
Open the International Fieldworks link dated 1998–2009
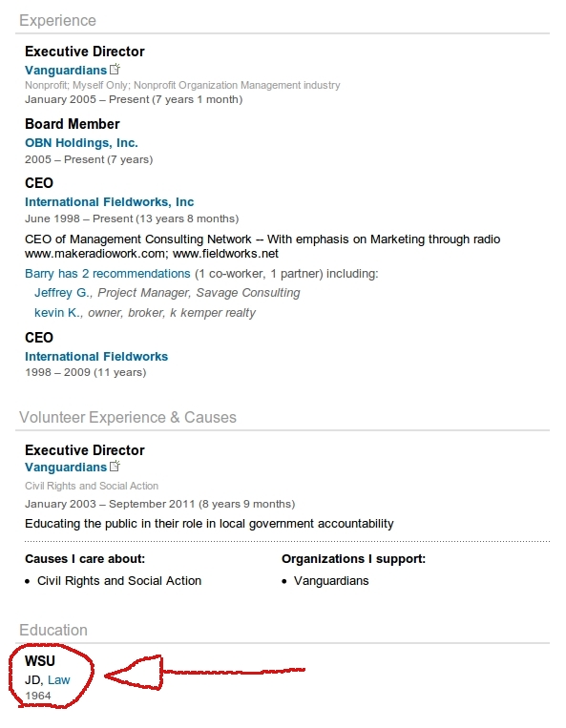click(96, 357)
